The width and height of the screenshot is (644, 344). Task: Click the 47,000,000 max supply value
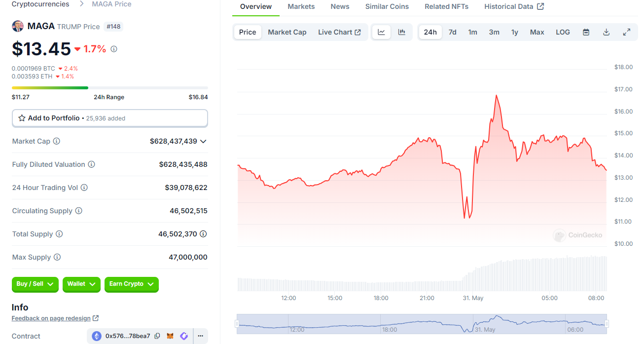click(x=188, y=257)
